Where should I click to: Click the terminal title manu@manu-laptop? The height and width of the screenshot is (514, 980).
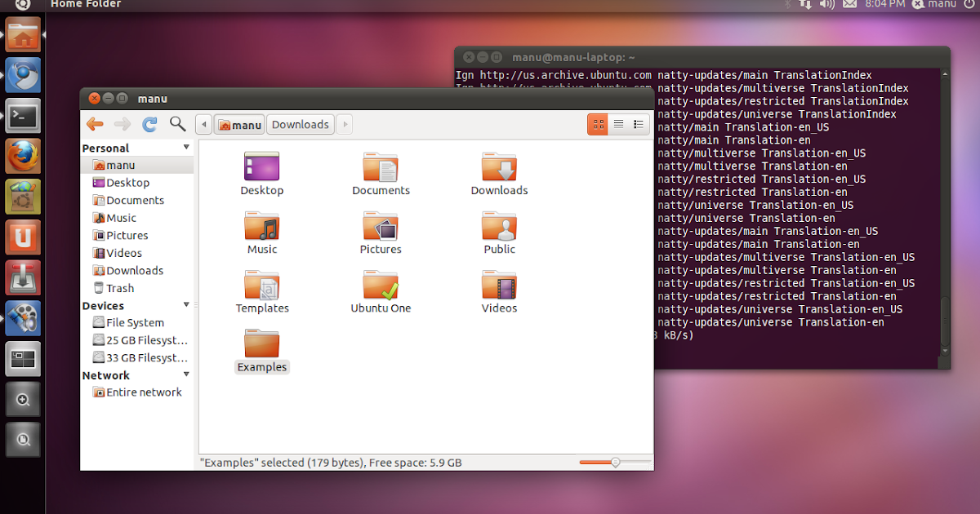[573, 57]
